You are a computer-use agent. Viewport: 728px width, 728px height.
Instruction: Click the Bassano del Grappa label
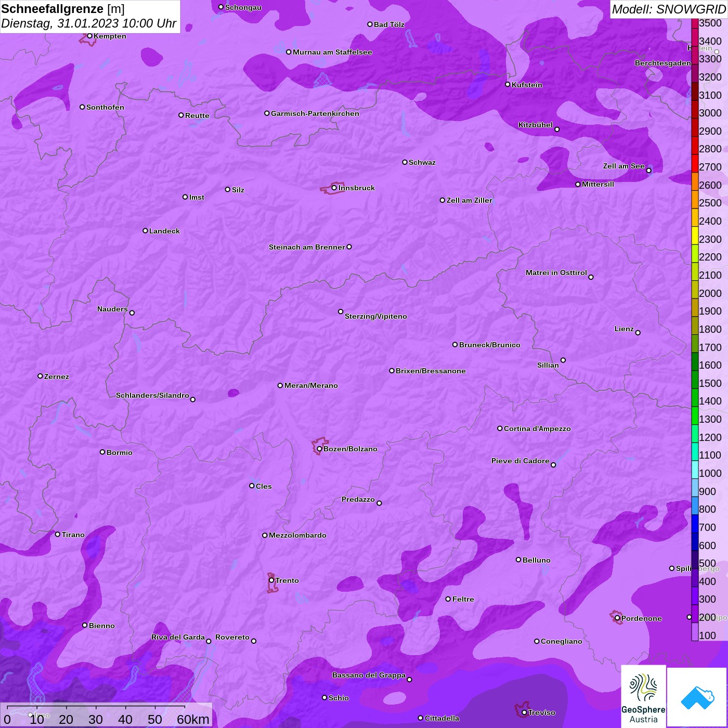369,675
